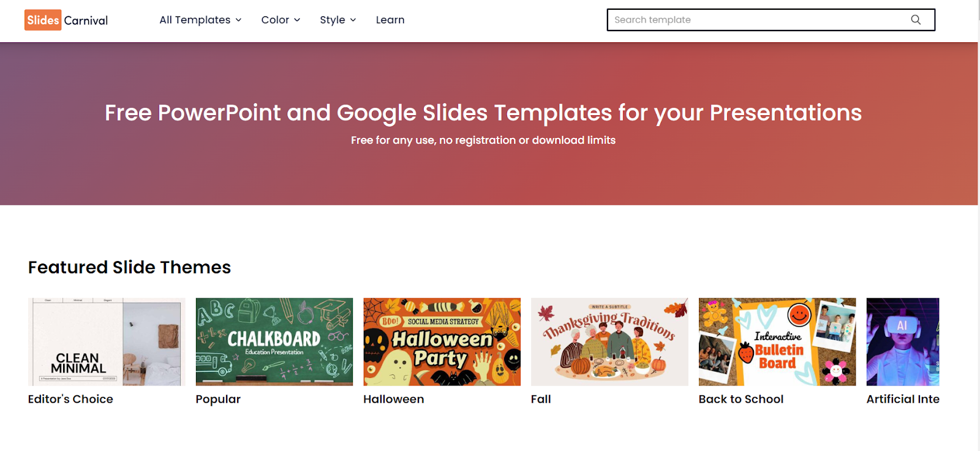
Task: Open the Learn menu item
Action: [390, 20]
